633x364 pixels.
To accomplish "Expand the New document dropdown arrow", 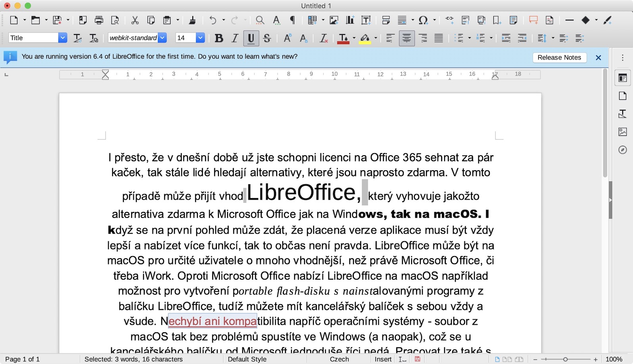I will point(25,20).
